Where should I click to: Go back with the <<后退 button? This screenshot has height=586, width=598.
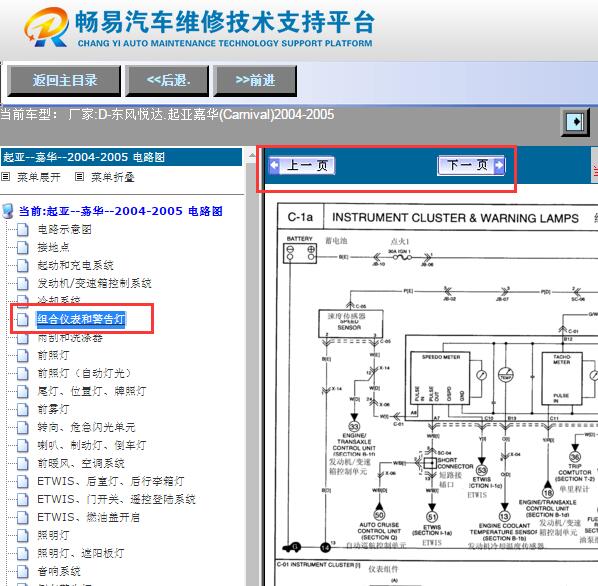click(167, 80)
